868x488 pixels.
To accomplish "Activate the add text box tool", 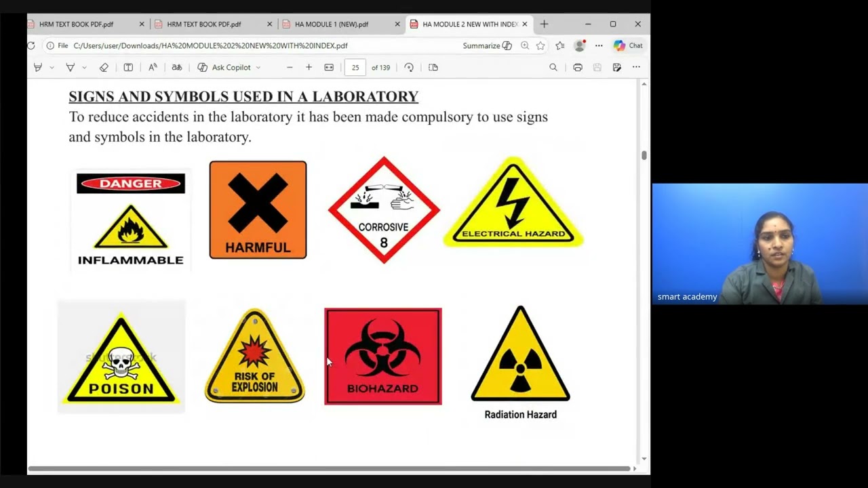I will tap(128, 67).
